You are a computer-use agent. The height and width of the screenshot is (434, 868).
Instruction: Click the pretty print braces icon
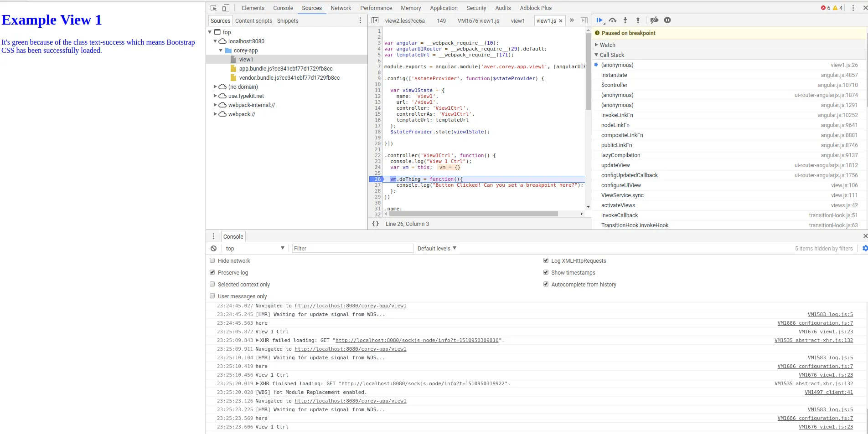pyautogui.click(x=375, y=224)
